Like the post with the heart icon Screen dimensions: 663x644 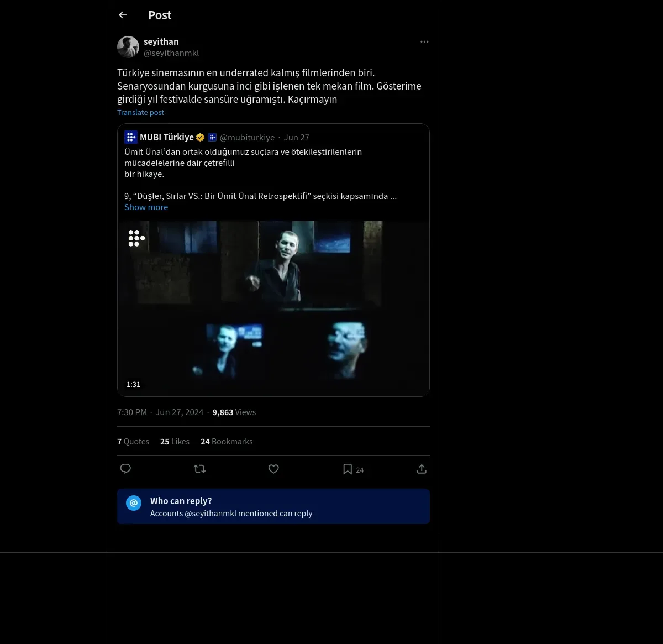pos(273,469)
